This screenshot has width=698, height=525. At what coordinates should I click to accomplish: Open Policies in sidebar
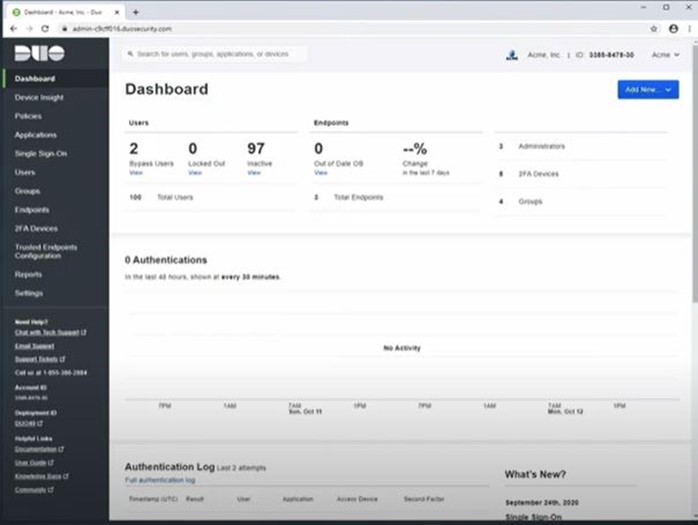tap(28, 116)
